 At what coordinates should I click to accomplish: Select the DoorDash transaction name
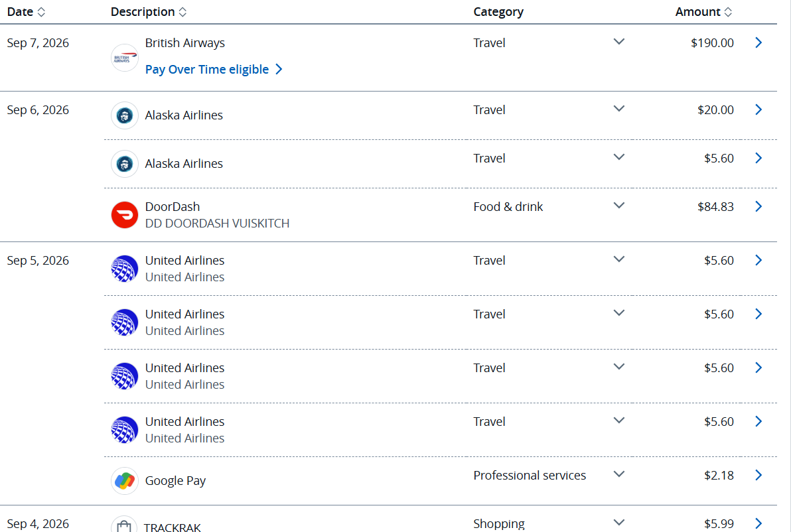pos(173,207)
